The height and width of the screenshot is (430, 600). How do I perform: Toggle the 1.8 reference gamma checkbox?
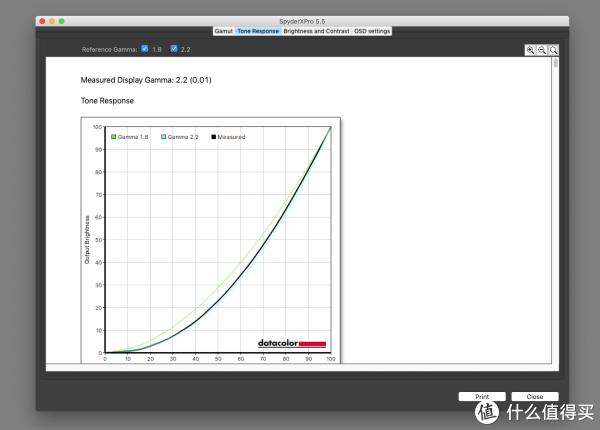coord(145,49)
